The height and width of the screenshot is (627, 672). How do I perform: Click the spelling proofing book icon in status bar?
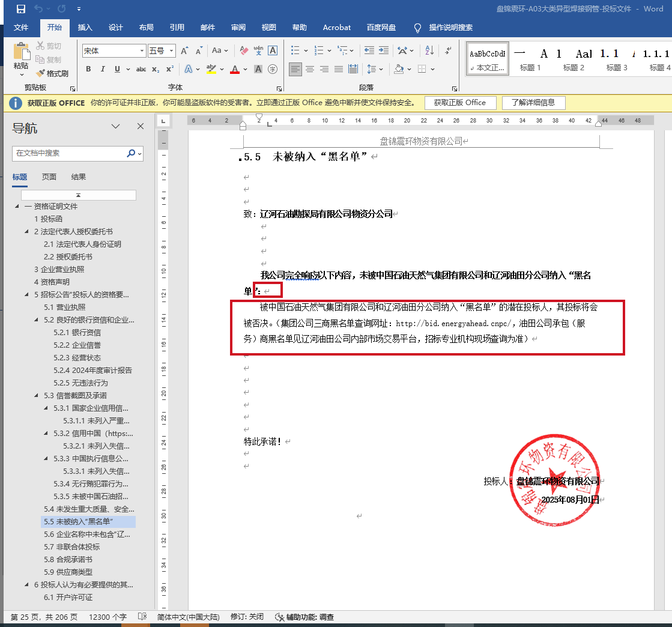click(x=142, y=617)
